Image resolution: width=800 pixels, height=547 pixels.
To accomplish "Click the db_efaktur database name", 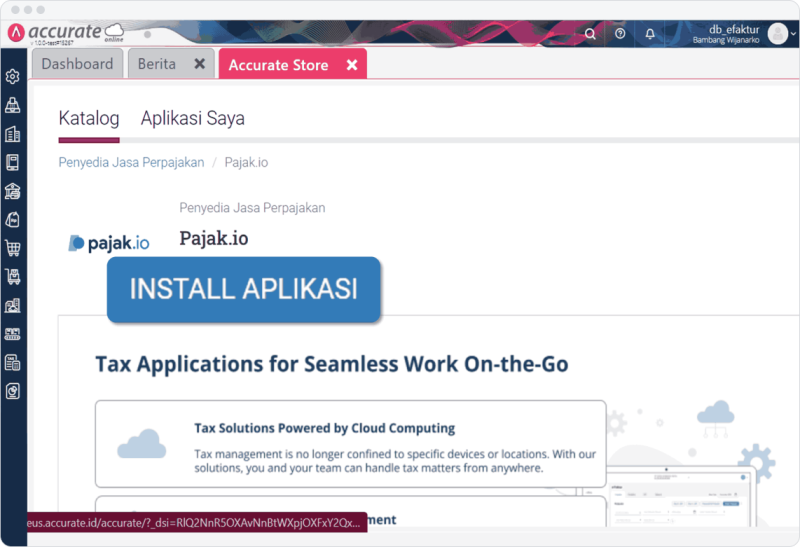I will pyautogui.click(x=734, y=29).
